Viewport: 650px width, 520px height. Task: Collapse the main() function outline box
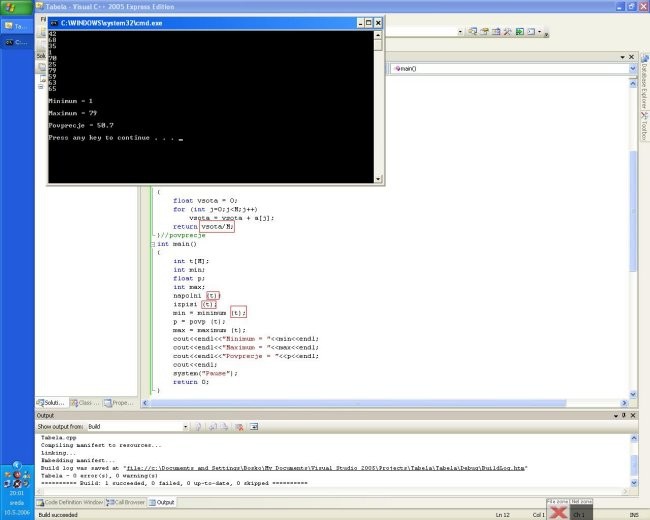pyautogui.click(x=153, y=244)
